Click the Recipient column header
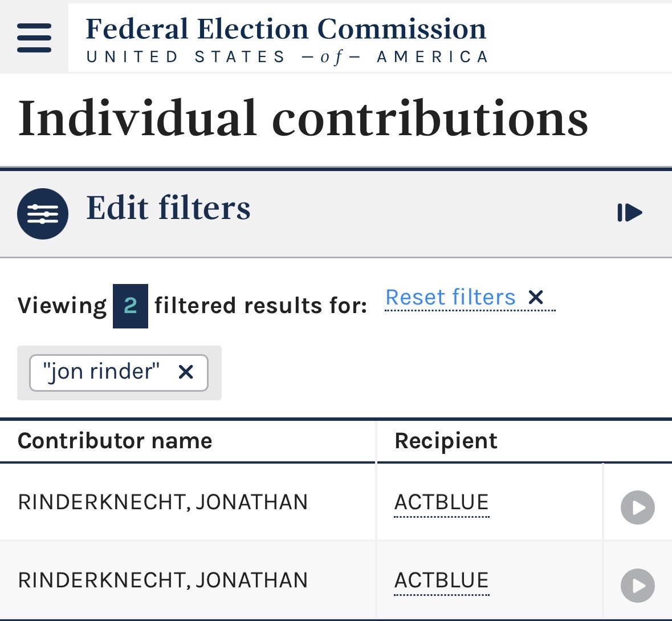The height and width of the screenshot is (621, 672). tap(446, 441)
